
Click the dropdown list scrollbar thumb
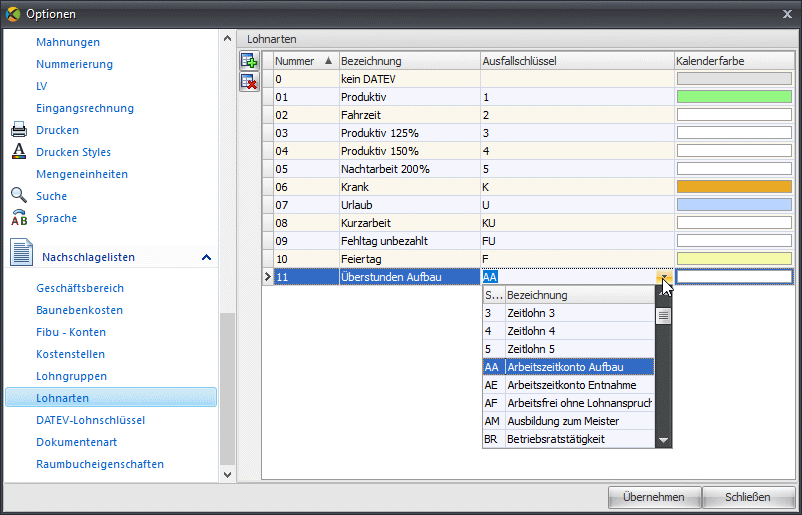pos(664,316)
